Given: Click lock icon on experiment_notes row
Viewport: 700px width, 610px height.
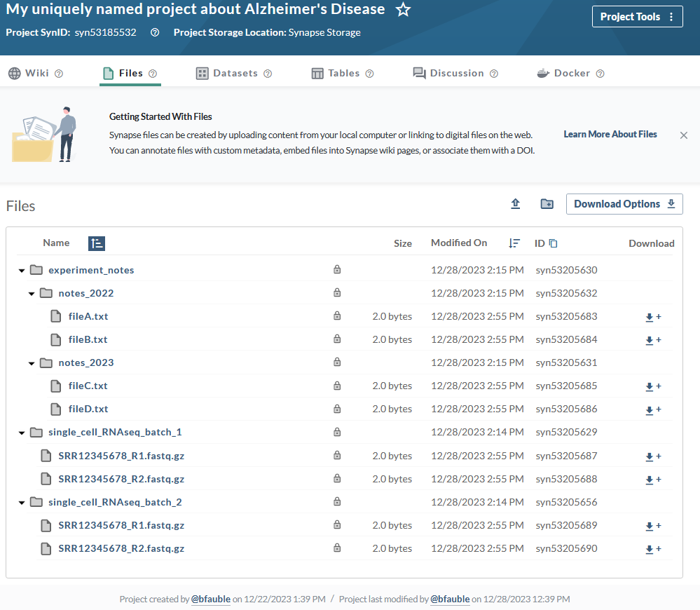Looking at the screenshot, I should [337, 269].
